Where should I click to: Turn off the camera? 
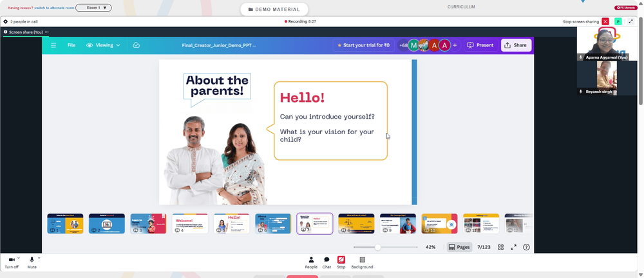12,263
